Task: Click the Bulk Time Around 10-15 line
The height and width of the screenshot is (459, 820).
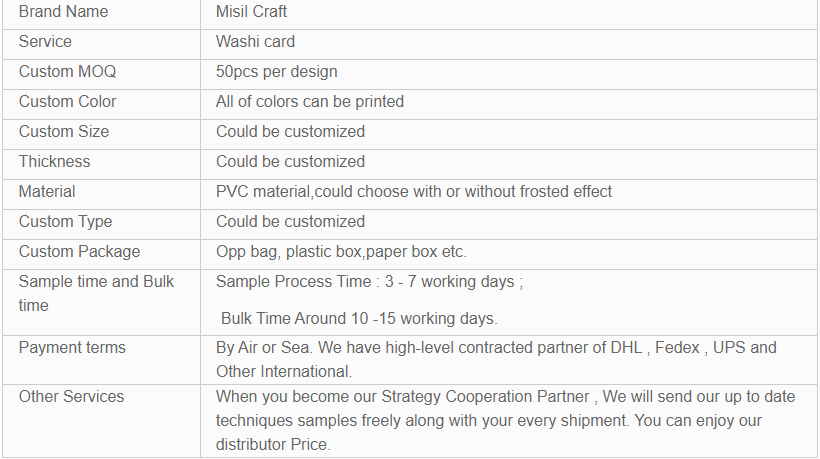Action: [x=359, y=318]
